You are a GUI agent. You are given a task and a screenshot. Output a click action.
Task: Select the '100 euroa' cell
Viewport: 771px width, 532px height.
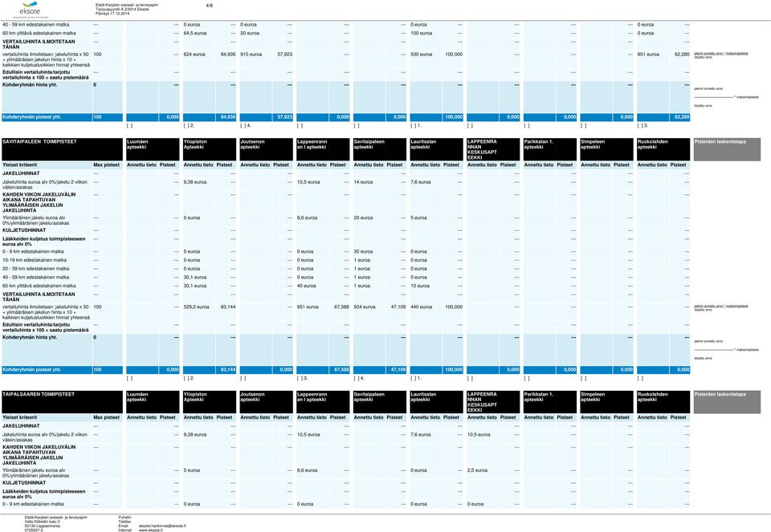click(422, 33)
